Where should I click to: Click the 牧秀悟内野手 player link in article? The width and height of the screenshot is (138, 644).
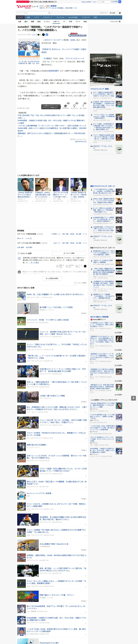coord(54,71)
